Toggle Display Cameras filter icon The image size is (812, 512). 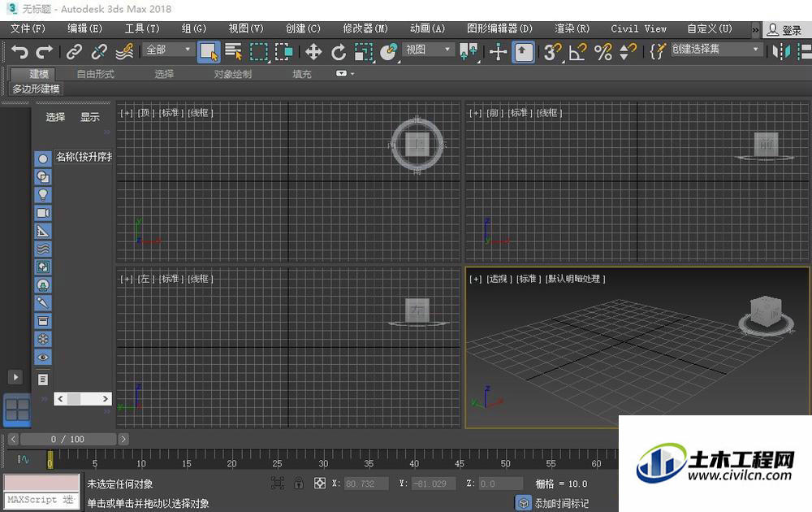tap(43, 213)
